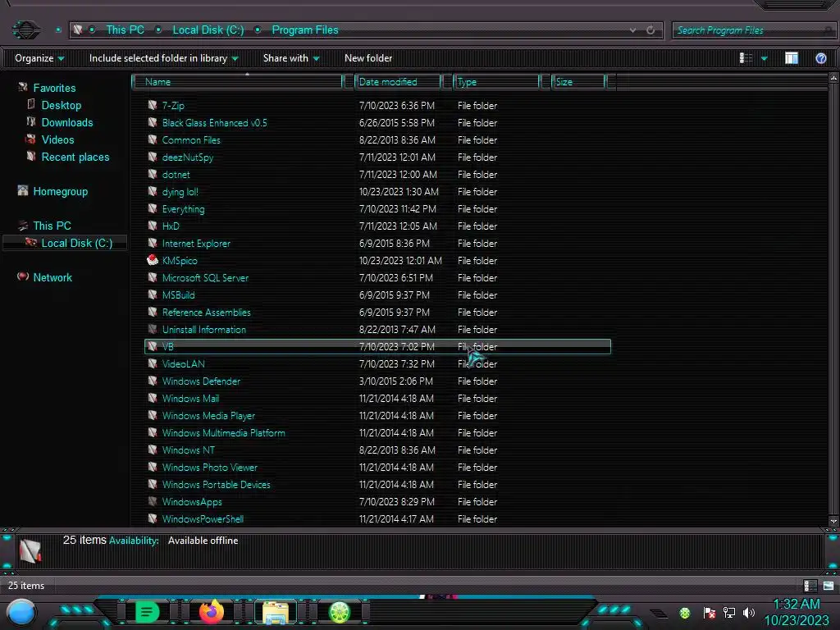Click the network tray icon
840x630 pixels.
(729, 612)
